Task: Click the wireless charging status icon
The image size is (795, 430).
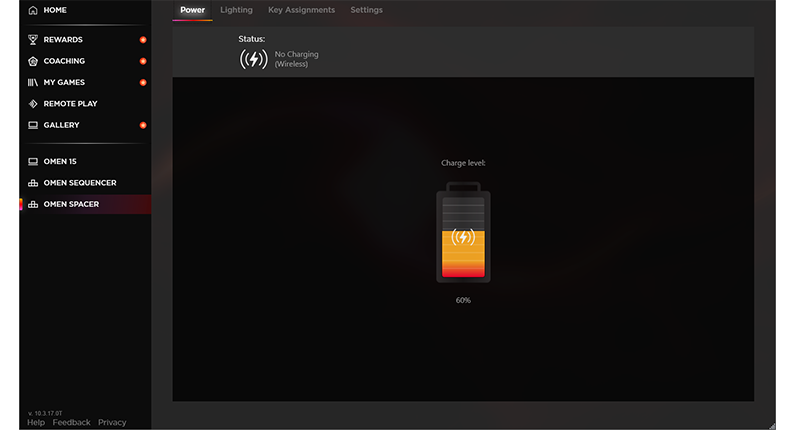Action: (254, 59)
